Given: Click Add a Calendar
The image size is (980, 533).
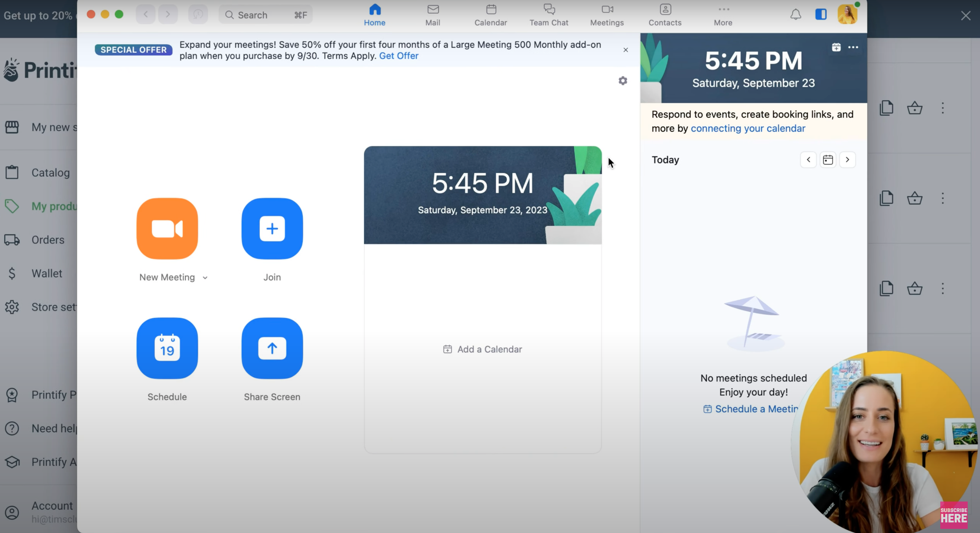Looking at the screenshot, I should pyautogui.click(x=483, y=349).
